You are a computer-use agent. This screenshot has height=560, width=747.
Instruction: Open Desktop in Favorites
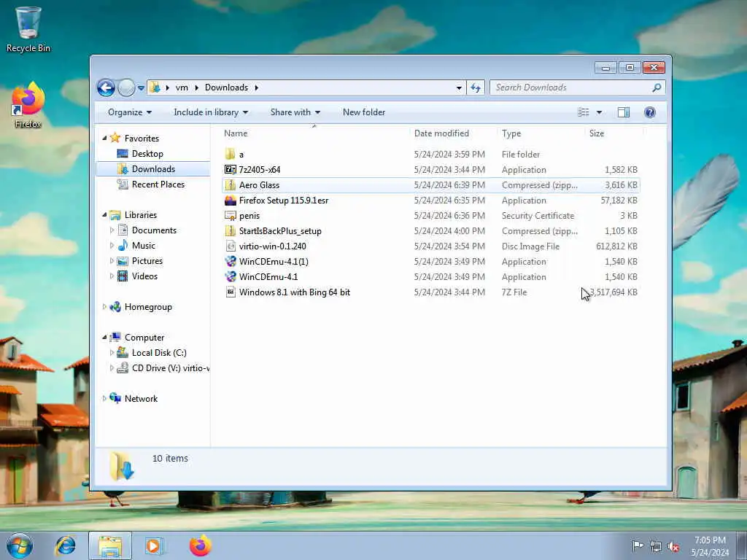pos(147,154)
